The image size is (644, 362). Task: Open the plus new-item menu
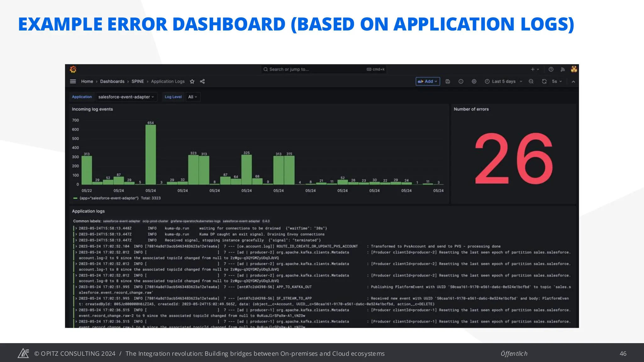535,69
